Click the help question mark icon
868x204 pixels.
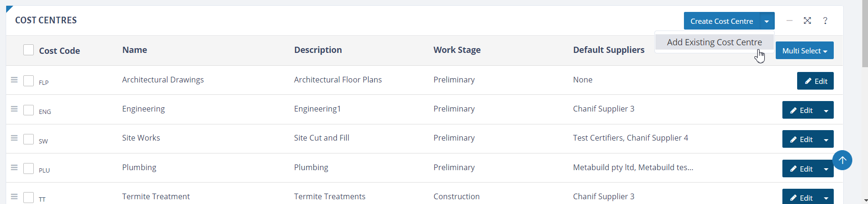825,20
